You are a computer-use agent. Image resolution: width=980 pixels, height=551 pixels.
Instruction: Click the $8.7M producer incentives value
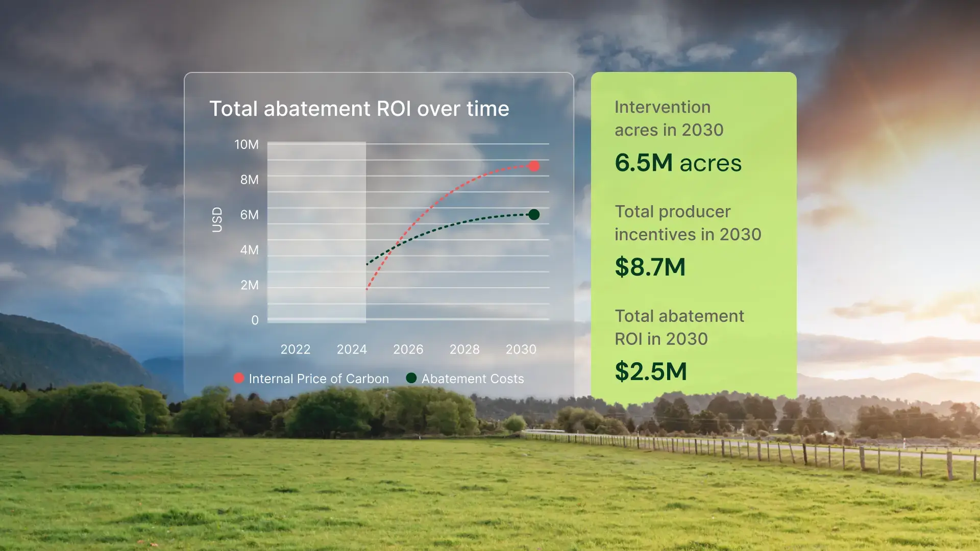coord(650,267)
